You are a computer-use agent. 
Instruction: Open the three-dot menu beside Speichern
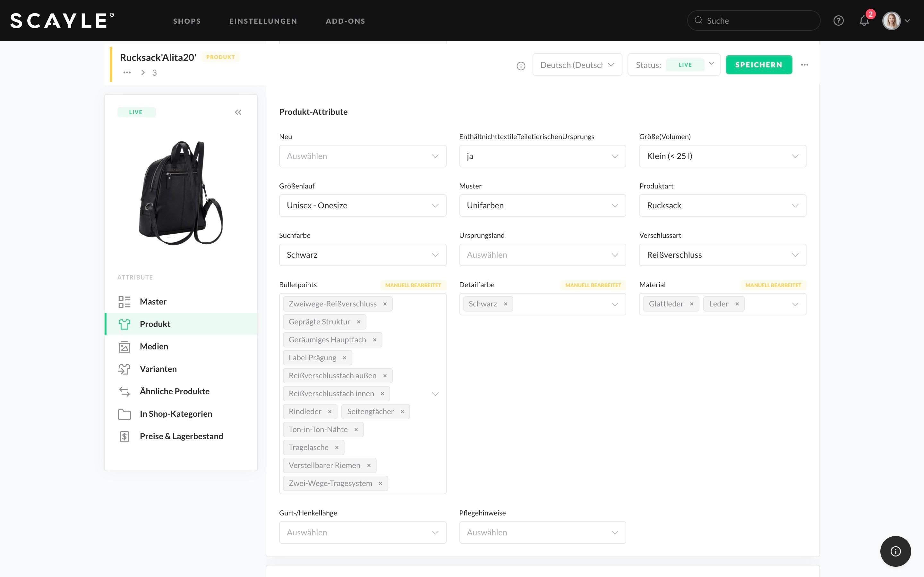click(x=805, y=65)
